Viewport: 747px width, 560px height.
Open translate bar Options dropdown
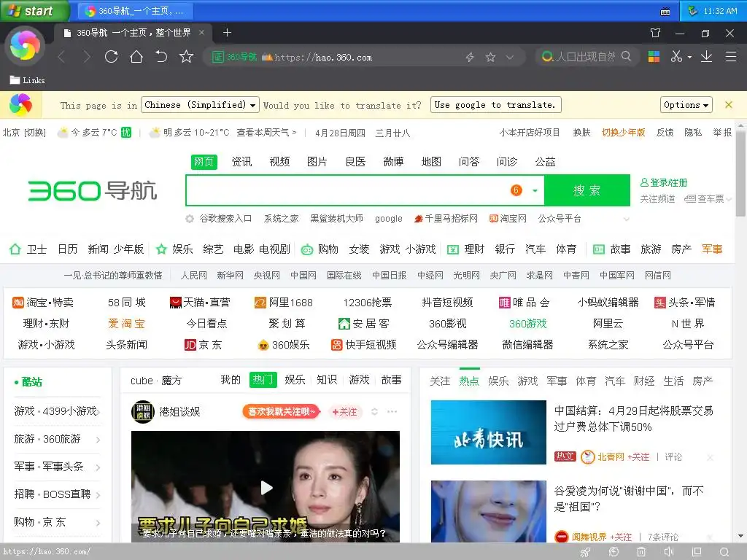coord(686,105)
